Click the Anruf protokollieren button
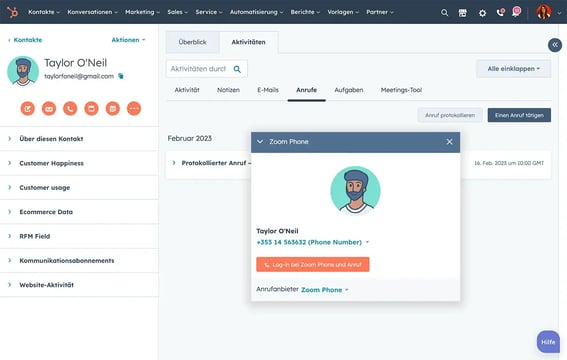The width and height of the screenshot is (567, 360). (450, 115)
